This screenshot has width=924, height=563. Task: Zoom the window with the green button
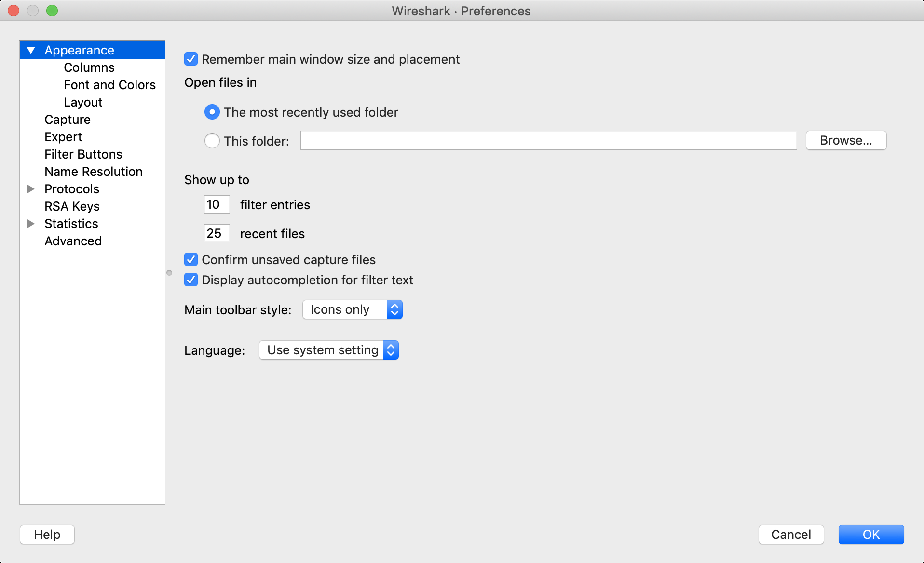52,11
